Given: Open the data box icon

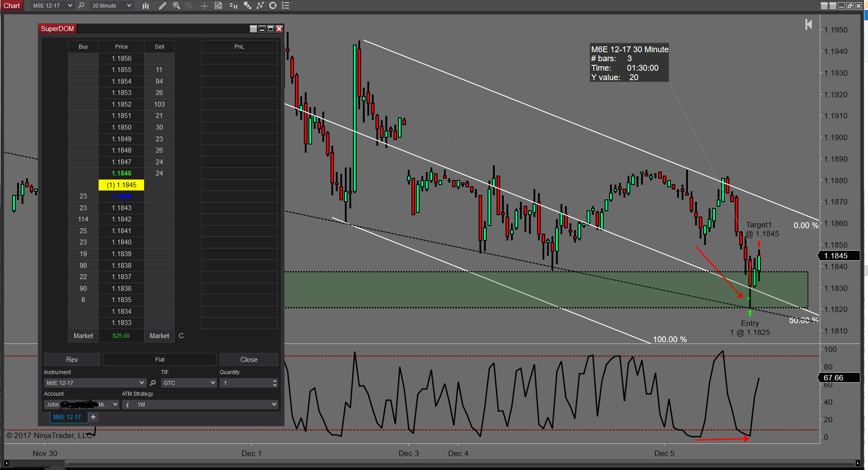Looking at the screenshot, I should 218,5.
